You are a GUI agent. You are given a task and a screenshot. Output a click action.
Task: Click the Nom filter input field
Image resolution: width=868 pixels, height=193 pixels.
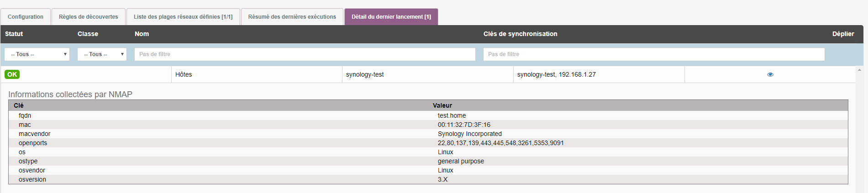(x=305, y=54)
